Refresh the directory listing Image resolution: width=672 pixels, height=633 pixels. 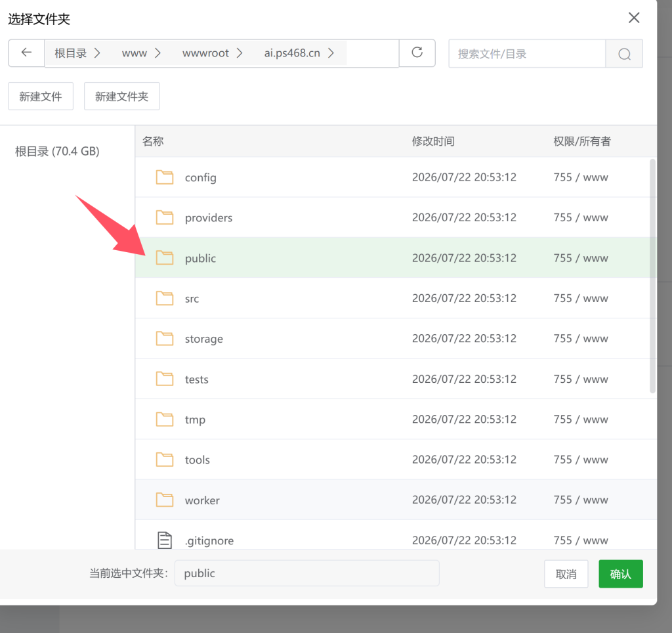click(417, 53)
